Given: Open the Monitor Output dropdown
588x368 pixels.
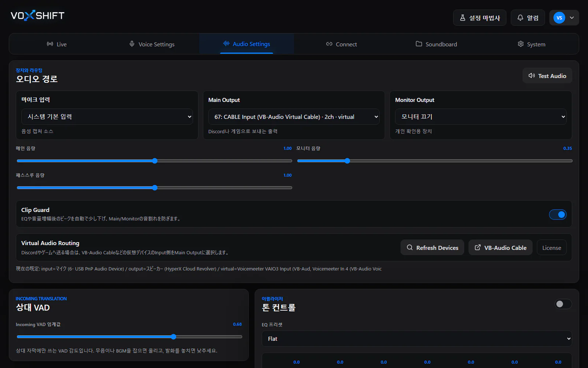Looking at the screenshot, I should [481, 117].
